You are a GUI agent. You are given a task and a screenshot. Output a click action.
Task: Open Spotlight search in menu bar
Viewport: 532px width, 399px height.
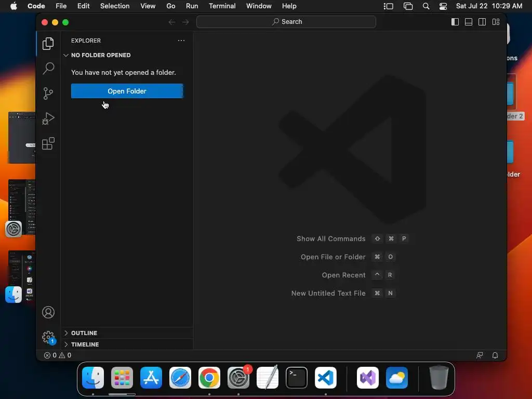pos(426,6)
